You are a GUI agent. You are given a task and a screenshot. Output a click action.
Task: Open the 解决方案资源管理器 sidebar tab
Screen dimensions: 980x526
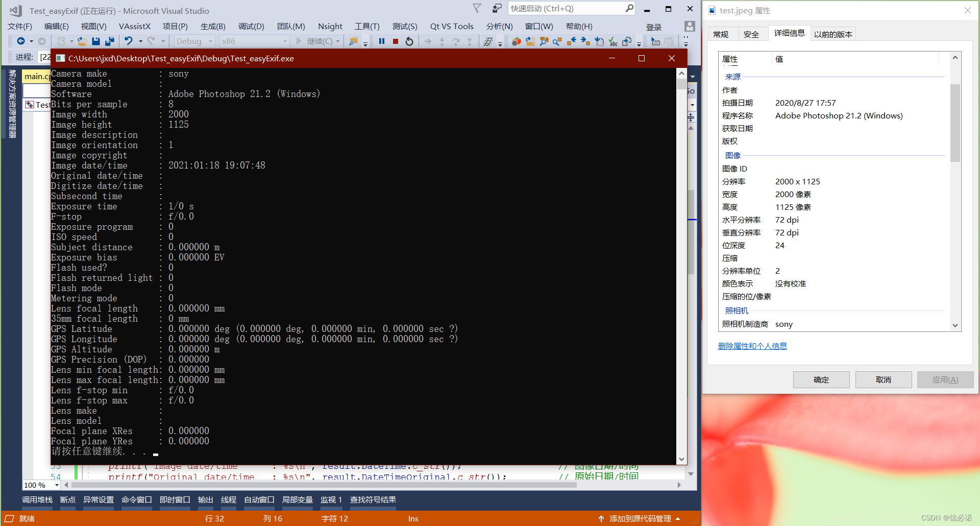(13, 105)
